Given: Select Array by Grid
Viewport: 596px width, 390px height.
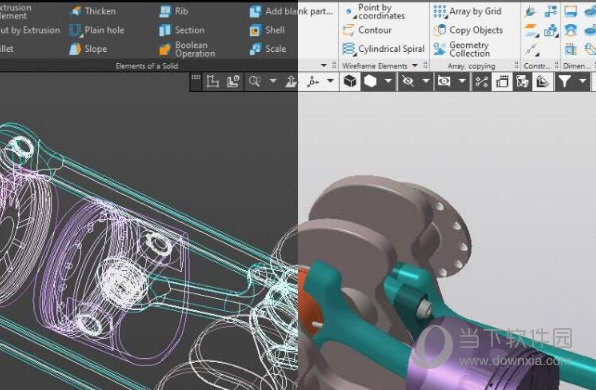Looking at the screenshot, I should click(468, 11).
